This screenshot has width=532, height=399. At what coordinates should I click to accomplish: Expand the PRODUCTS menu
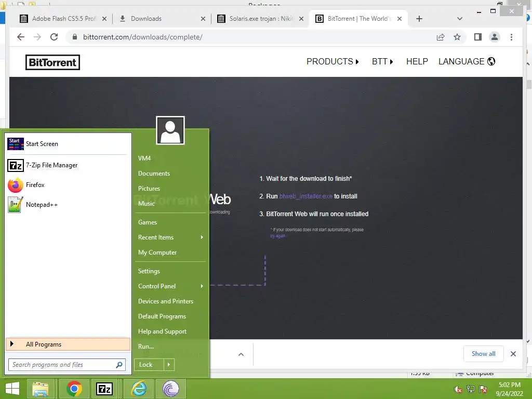click(332, 61)
